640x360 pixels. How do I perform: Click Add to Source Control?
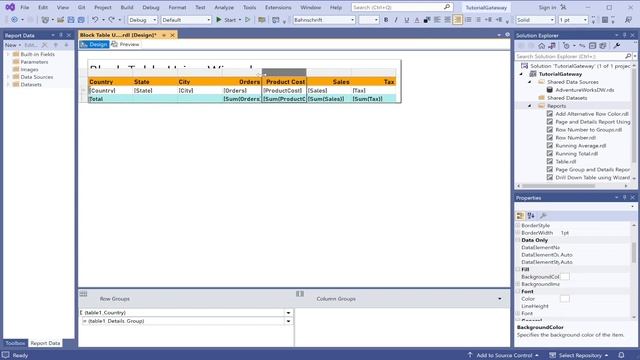point(504,355)
